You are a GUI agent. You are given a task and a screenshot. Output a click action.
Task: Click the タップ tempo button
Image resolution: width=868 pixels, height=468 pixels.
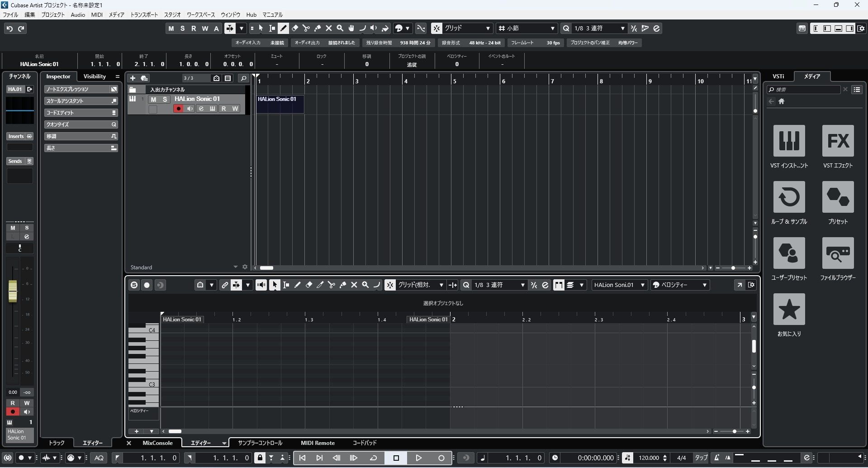701,458
